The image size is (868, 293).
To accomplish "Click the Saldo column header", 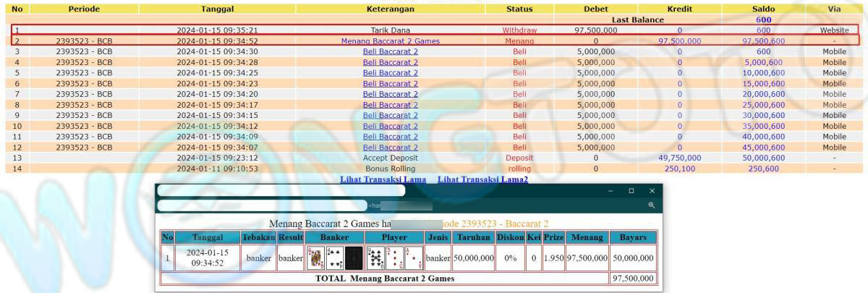I will (763, 9).
